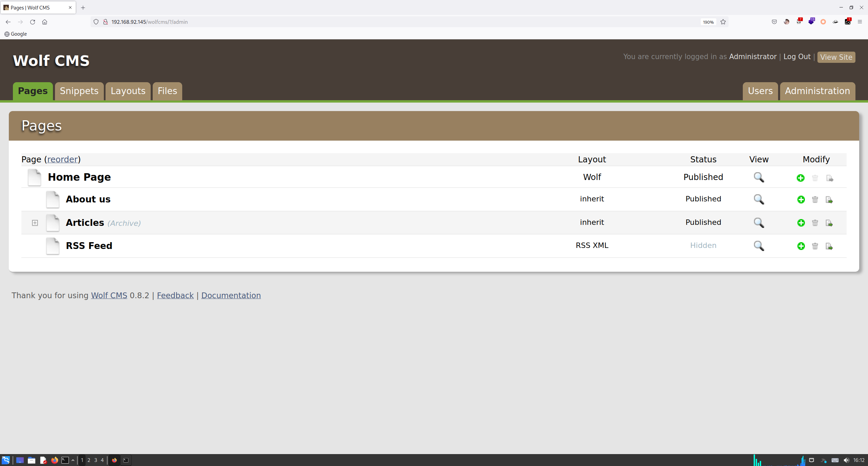Save page to Pocket

point(774,22)
